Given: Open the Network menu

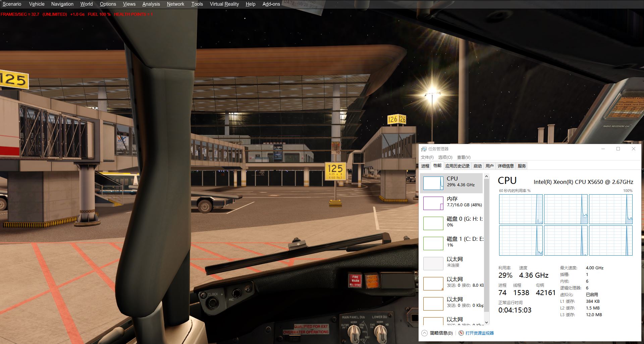Looking at the screenshot, I should [x=175, y=4].
